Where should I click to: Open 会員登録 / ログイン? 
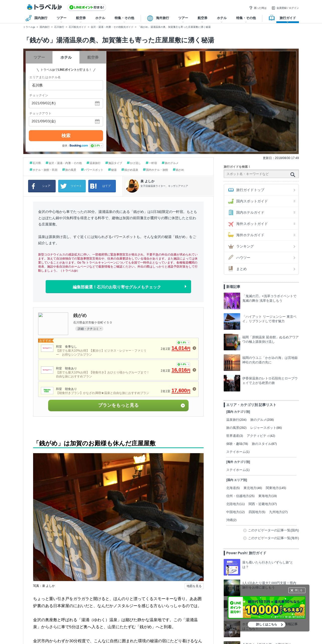pos(285,8)
